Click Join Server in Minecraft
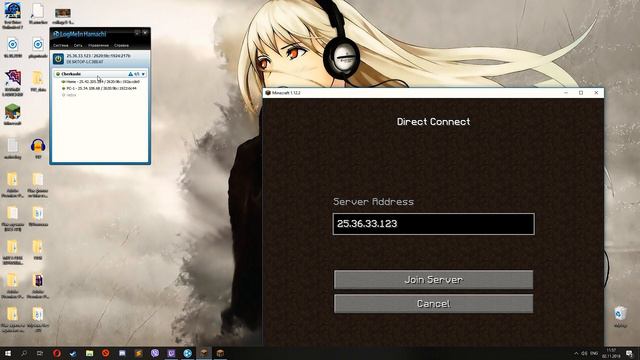 point(433,280)
